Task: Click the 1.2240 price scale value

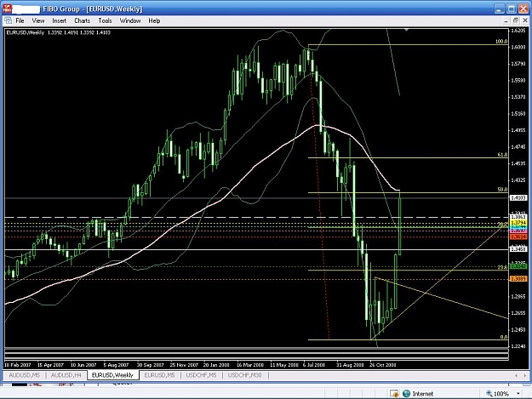Action: (x=518, y=346)
